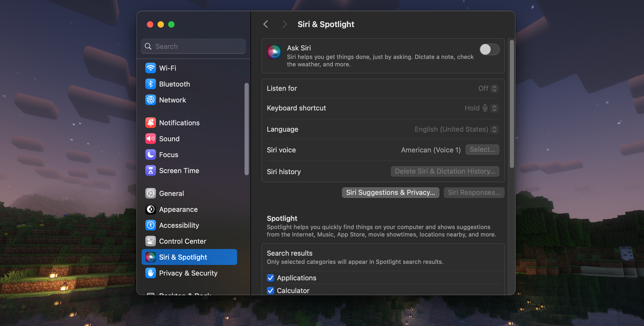Uncheck the Calculator search result category
Screen dimensions: 644x326
pos(270,290)
